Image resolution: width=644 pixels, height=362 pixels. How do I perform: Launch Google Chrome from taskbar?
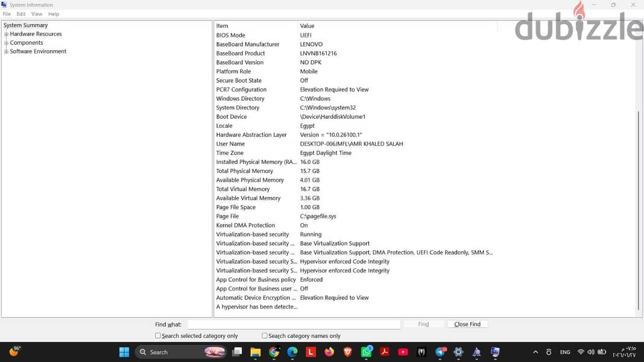[274, 352]
